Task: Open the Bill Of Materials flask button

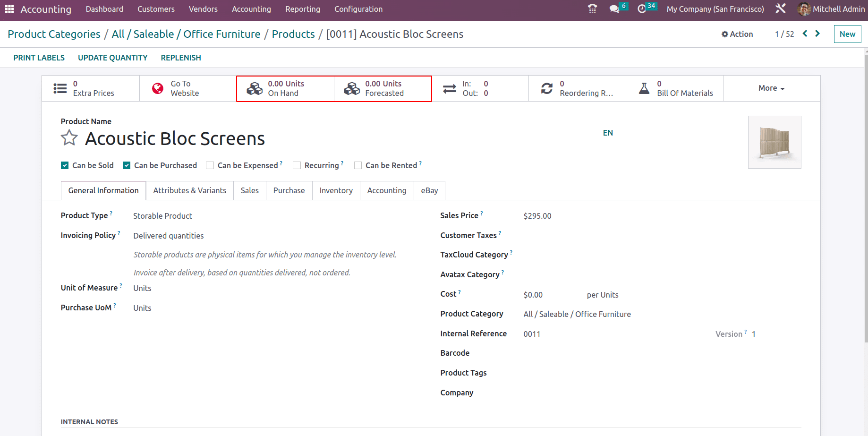Action: coord(674,88)
